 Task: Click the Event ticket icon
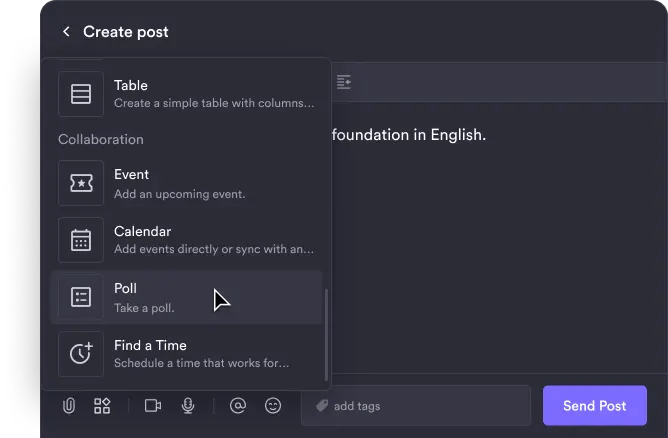click(x=81, y=183)
